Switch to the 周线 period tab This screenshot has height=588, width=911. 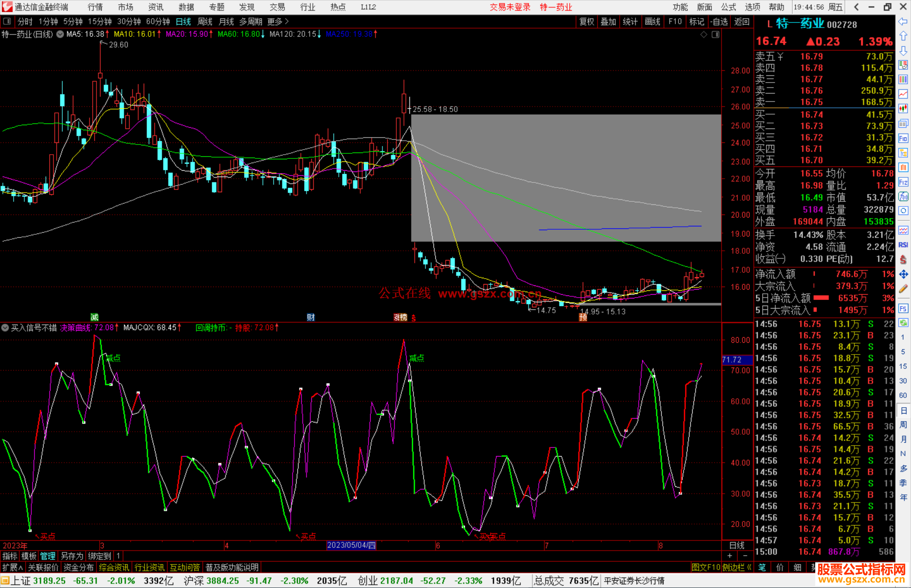(x=205, y=21)
